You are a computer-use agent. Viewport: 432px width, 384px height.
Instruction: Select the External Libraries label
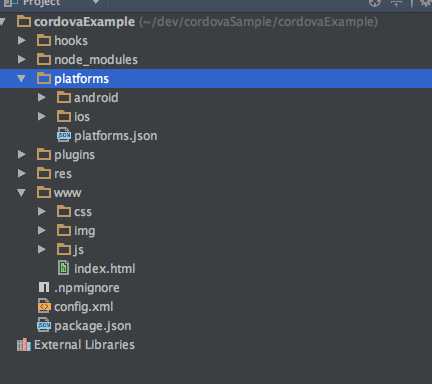pyautogui.click(x=84, y=345)
